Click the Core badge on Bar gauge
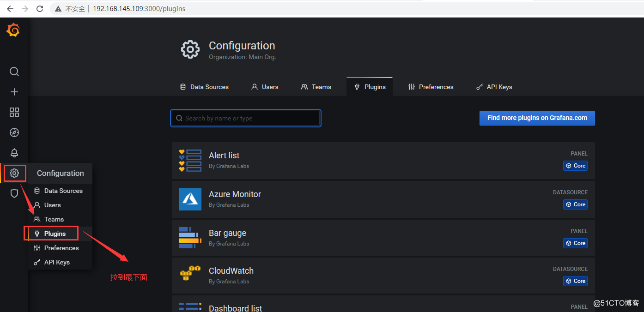The image size is (644, 312). 575,243
